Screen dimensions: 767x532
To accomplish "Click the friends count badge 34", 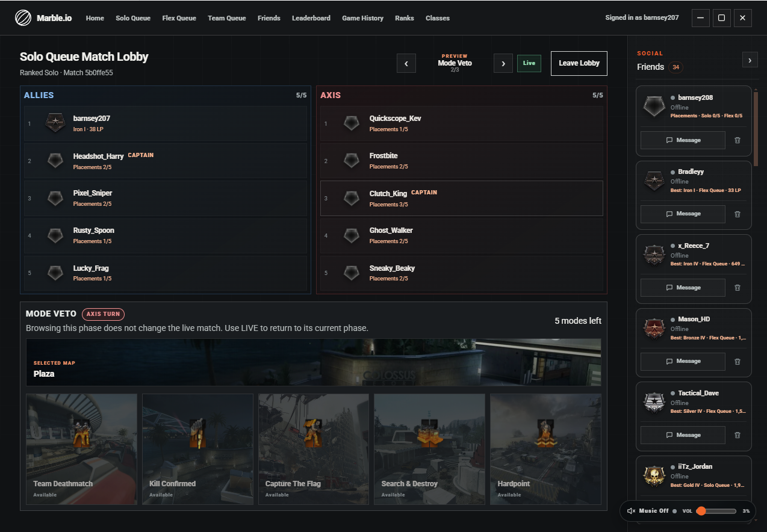I will 675,67.
